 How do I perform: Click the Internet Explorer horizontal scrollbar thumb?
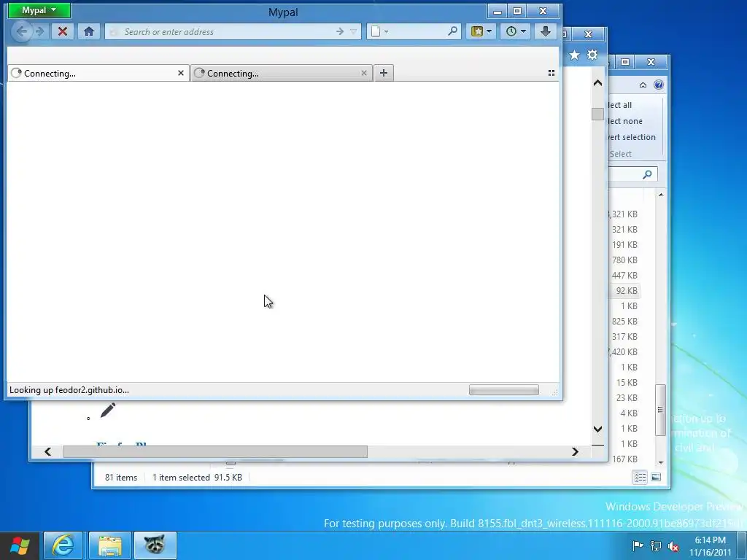pos(215,451)
